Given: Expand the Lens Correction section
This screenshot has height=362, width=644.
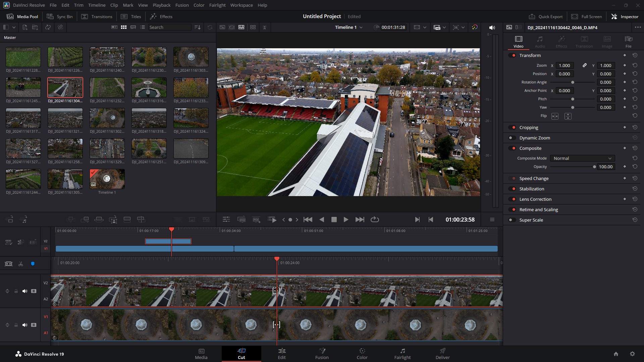Looking at the screenshot, I should (535, 199).
